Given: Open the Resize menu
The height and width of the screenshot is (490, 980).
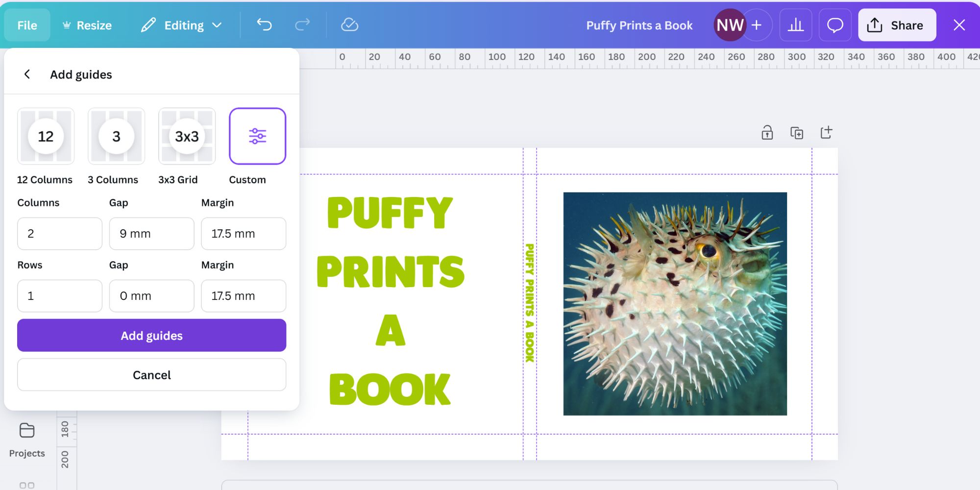Looking at the screenshot, I should coord(87,25).
